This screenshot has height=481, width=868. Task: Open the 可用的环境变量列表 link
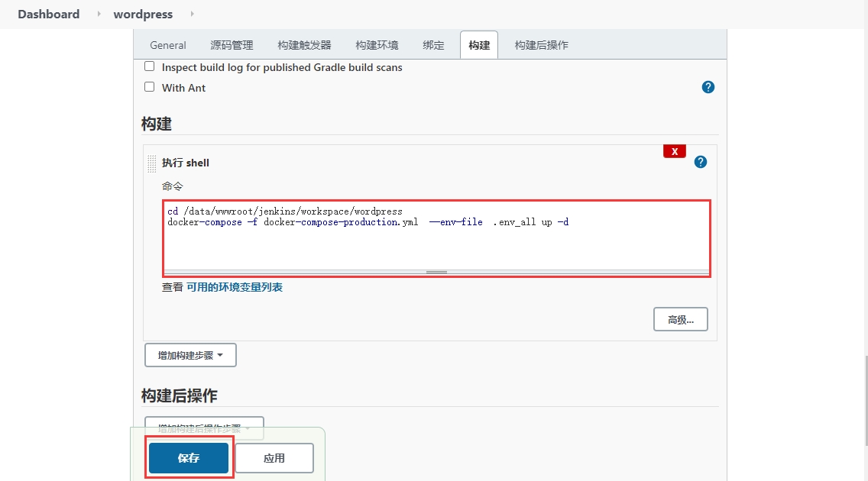235,287
